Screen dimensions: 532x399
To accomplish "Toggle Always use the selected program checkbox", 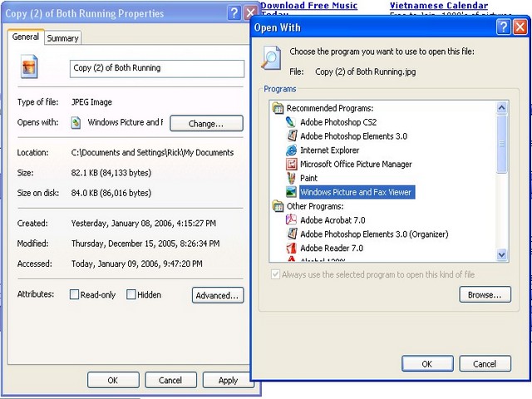I will coord(275,274).
